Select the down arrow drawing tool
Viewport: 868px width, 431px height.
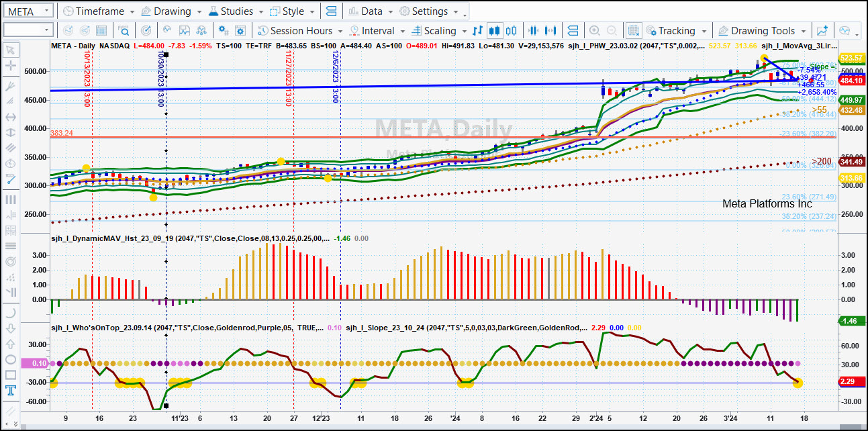pyautogui.click(x=11, y=328)
